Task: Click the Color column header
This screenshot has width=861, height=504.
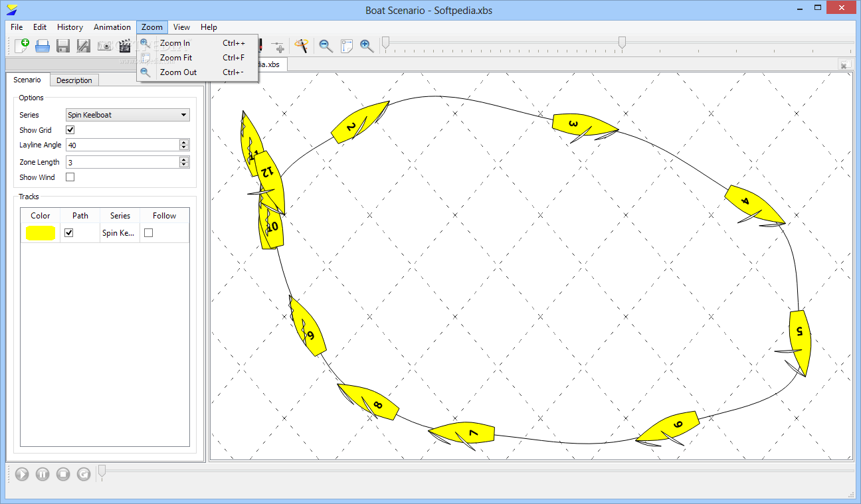Action: pos(41,216)
